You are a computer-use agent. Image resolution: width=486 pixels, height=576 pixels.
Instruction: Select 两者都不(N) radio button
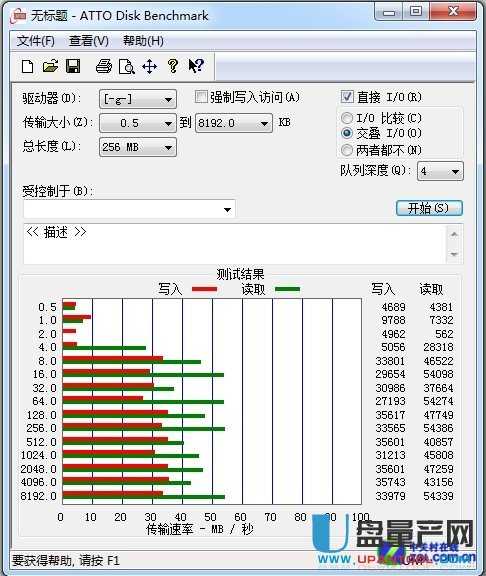click(347, 150)
